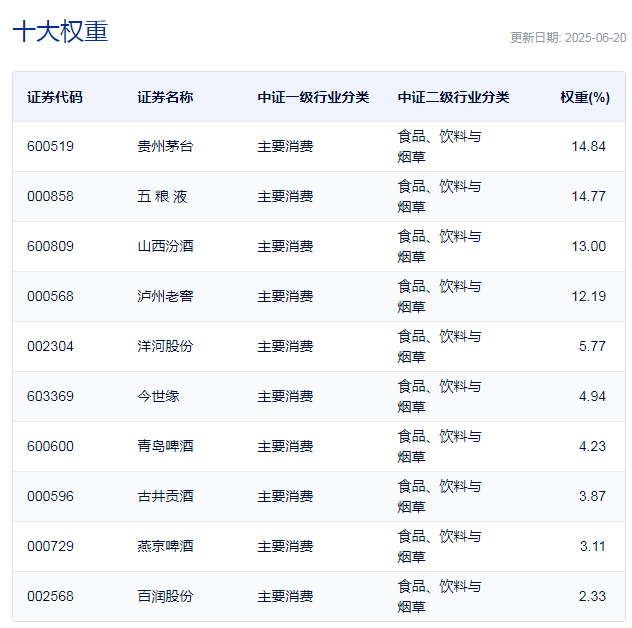Select stock name 泸州老窖
This screenshot has height=628, width=632.
click(165, 296)
